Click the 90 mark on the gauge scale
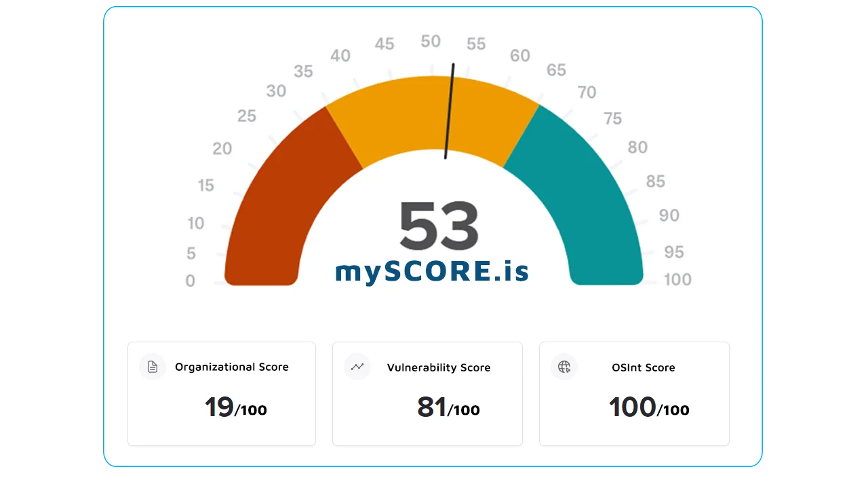This screenshot has width=868, height=488. pyautogui.click(x=669, y=215)
